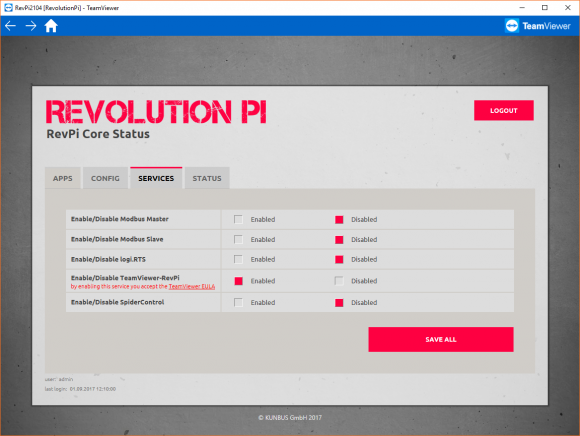Open the TeamViewer EULA link
This screenshot has height=436, width=580.
tap(192, 287)
